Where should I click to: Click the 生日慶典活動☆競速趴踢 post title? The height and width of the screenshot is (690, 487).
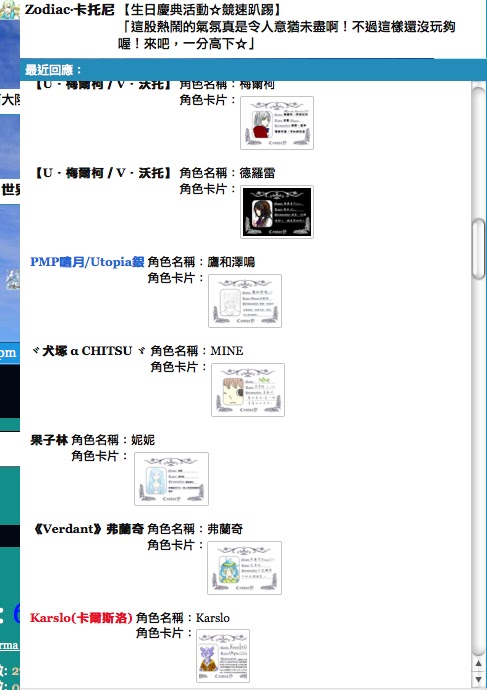point(201,9)
